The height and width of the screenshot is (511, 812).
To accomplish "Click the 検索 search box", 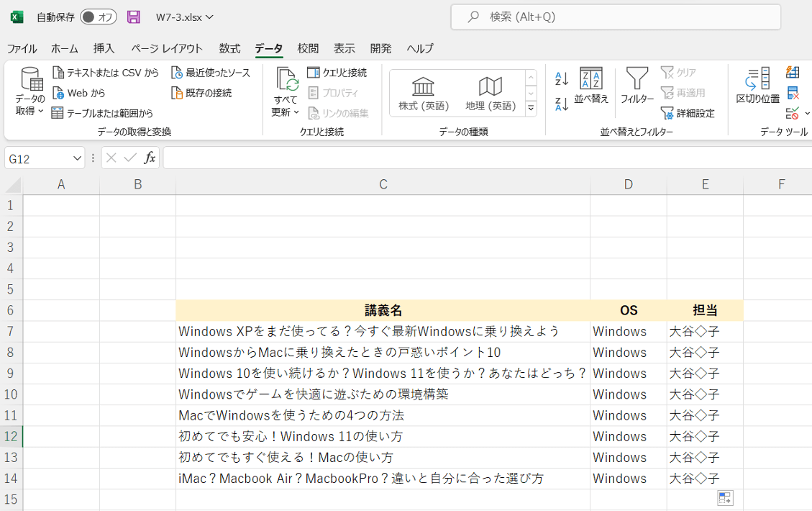I will coord(616,17).
